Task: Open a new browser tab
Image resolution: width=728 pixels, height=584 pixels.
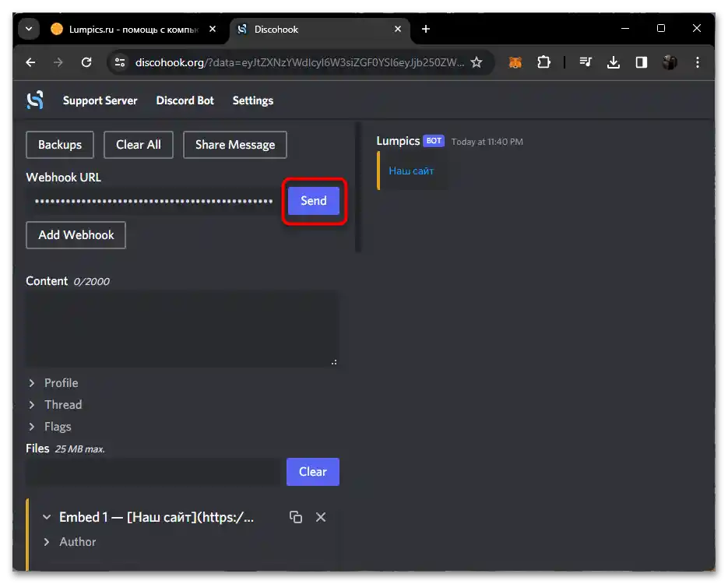Action: pyautogui.click(x=426, y=30)
